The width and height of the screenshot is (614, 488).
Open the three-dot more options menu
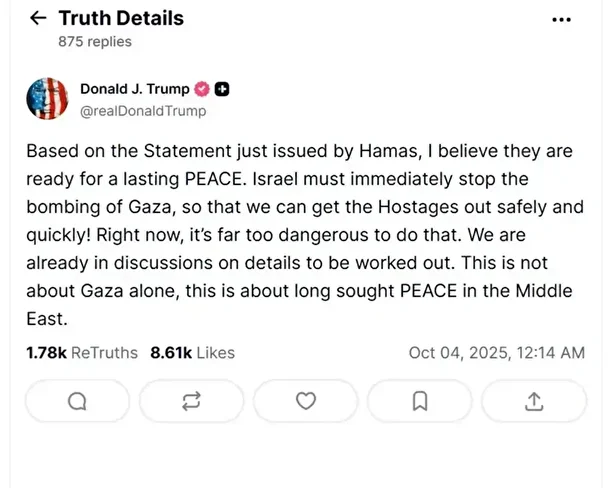[x=563, y=20]
